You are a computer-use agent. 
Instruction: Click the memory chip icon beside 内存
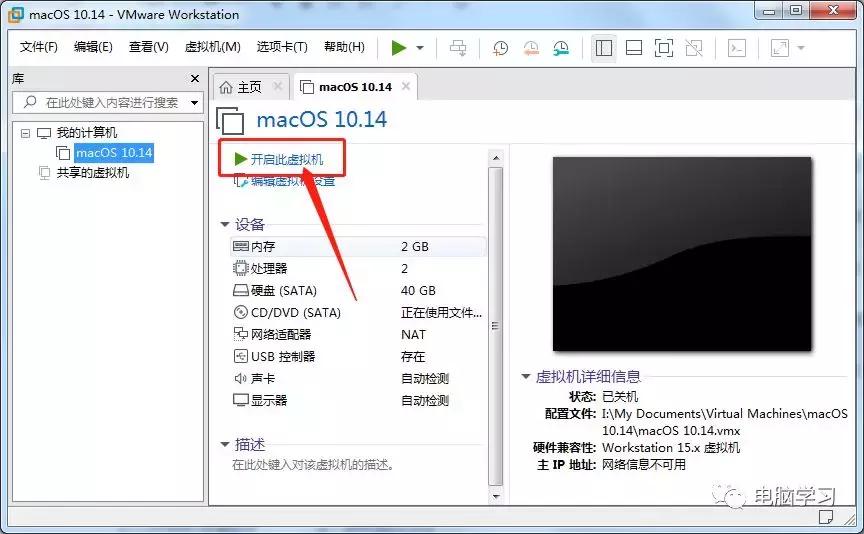pyautogui.click(x=241, y=246)
